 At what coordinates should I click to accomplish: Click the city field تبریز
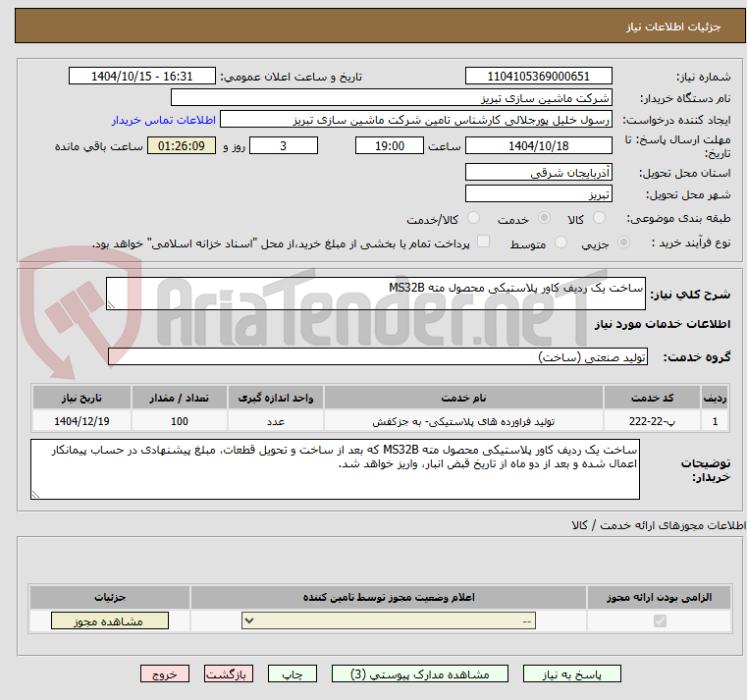coord(538,194)
